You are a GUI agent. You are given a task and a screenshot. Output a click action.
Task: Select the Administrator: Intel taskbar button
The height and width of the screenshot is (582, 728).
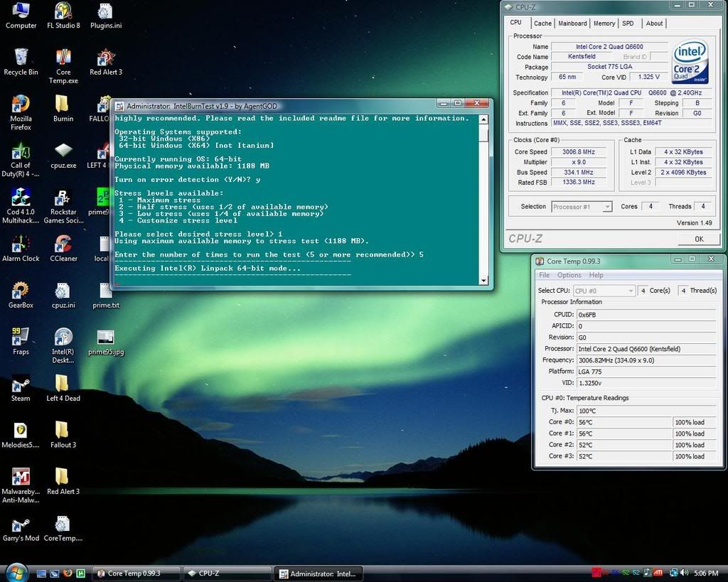(x=318, y=573)
